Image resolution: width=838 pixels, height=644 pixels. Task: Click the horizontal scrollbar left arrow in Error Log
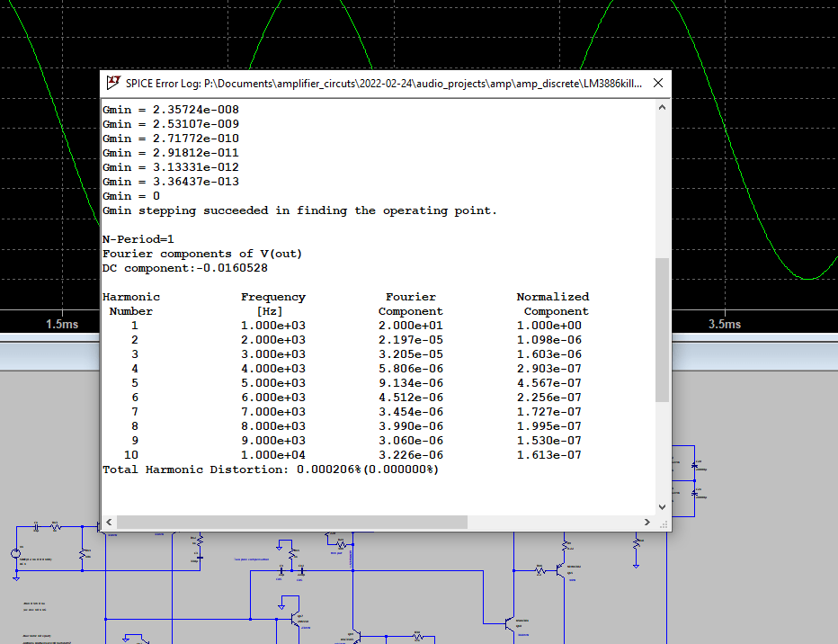point(109,523)
